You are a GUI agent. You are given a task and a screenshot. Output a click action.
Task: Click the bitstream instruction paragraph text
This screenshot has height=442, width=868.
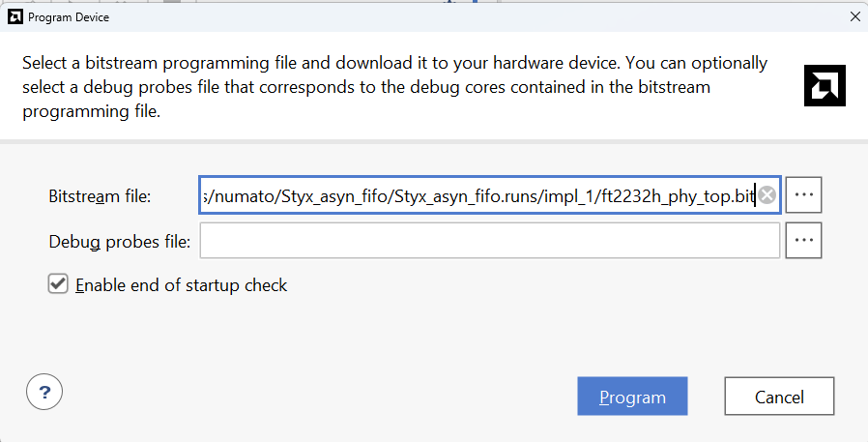387,87
